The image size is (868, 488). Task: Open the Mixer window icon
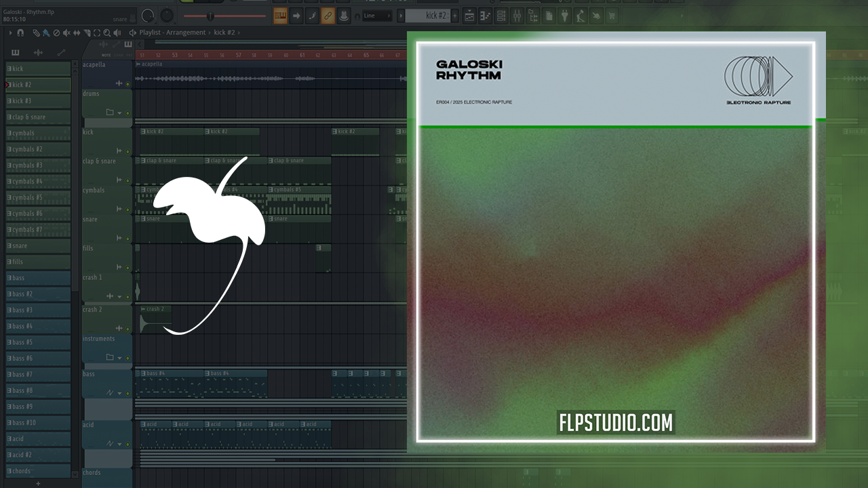[x=517, y=16]
